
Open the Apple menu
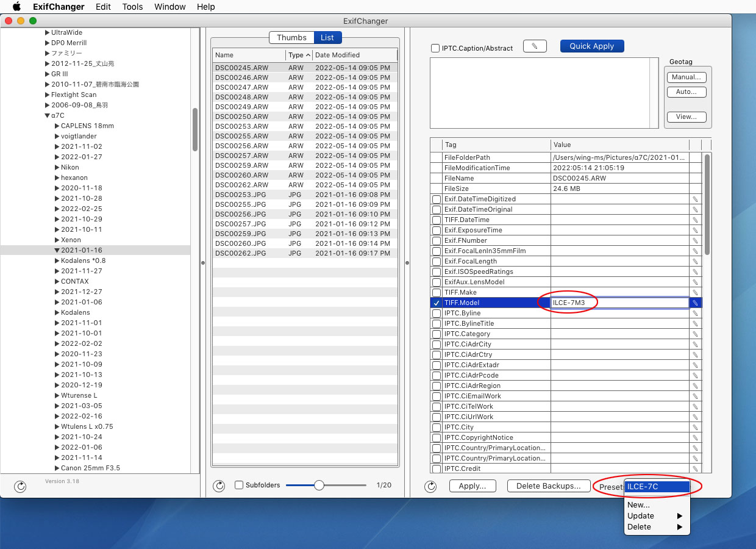pyautogui.click(x=16, y=7)
